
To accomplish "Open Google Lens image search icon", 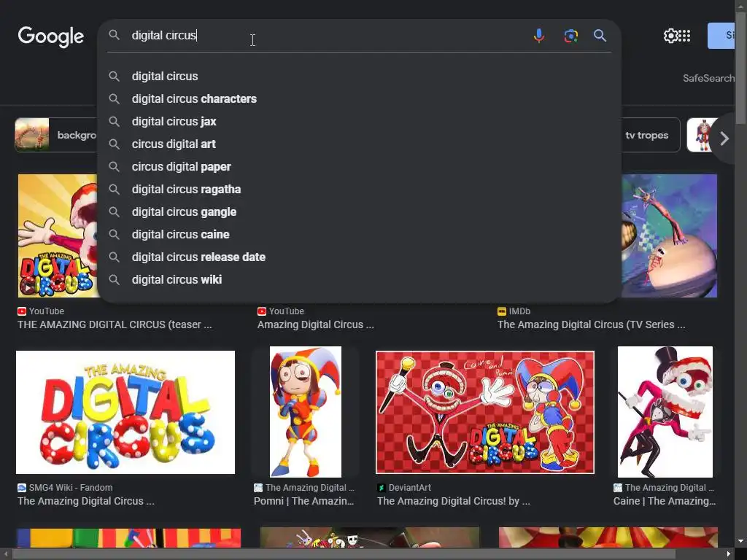I will (x=570, y=36).
